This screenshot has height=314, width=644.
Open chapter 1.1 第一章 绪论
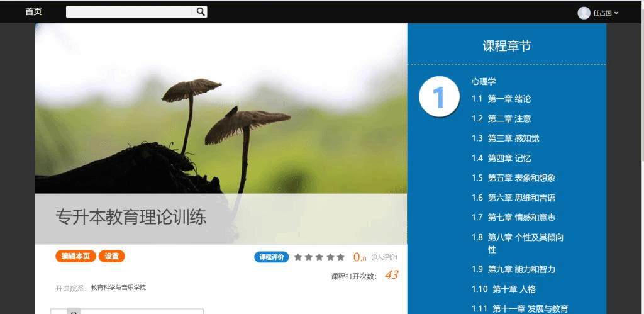point(501,99)
